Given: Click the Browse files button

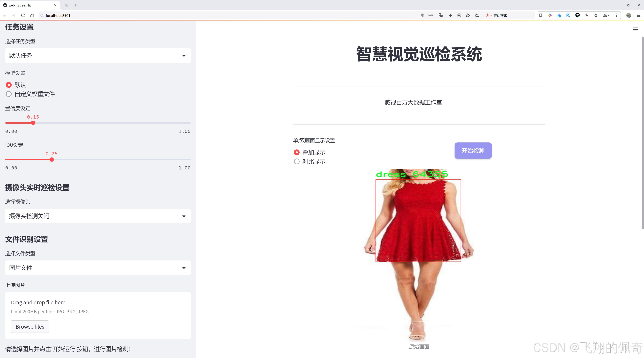Looking at the screenshot, I should (x=30, y=326).
